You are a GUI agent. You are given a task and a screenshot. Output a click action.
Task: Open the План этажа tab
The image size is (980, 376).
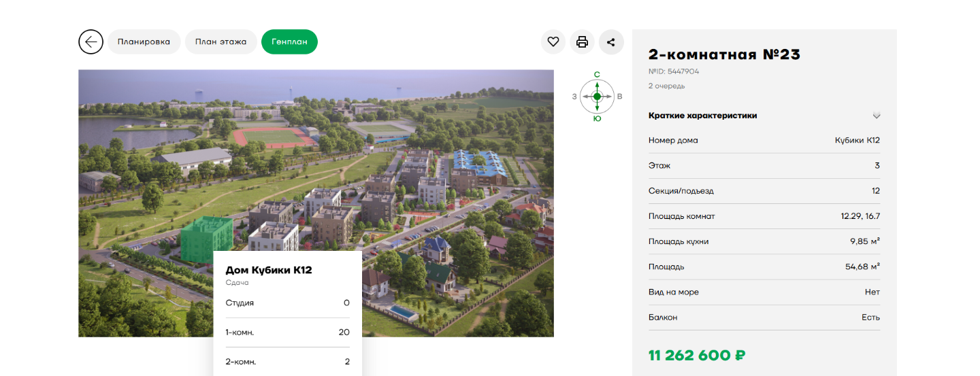220,41
